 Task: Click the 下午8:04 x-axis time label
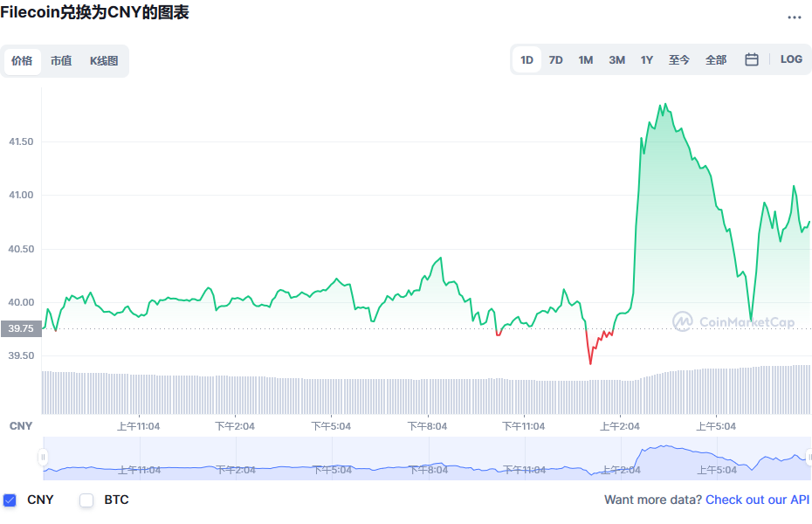tap(427, 427)
